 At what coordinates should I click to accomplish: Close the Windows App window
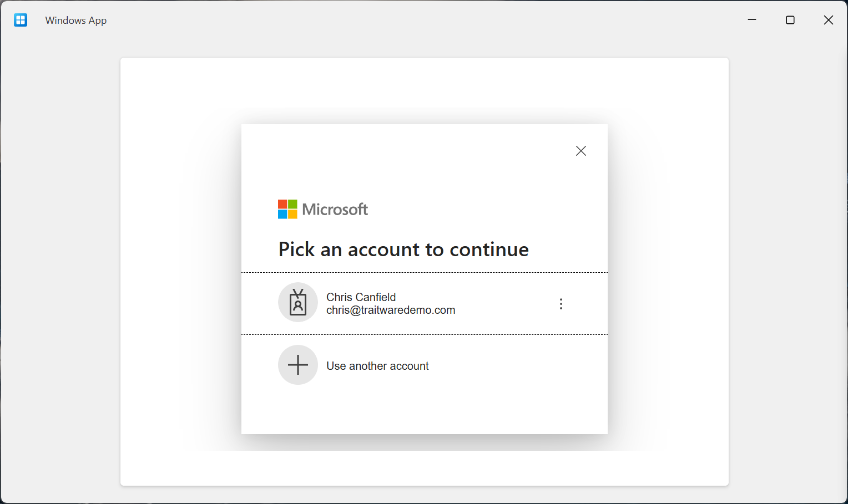(x=829, y=20)
